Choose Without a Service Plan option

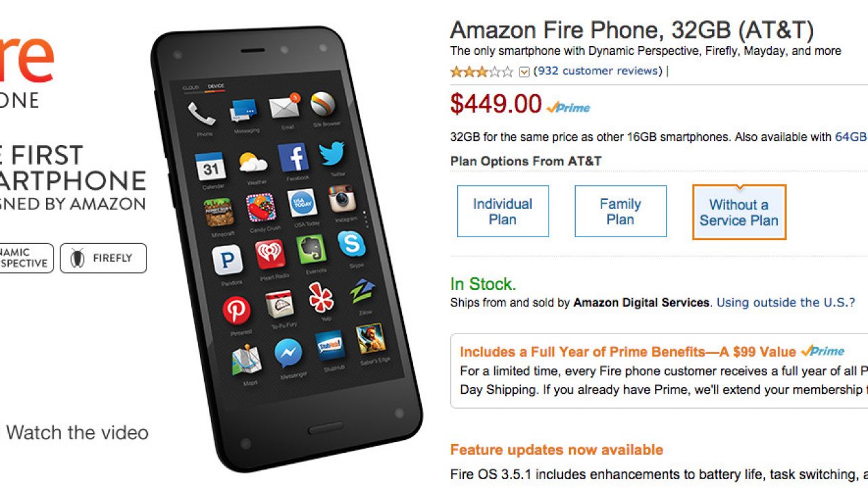pyautogui.click(x=739, y=212)
